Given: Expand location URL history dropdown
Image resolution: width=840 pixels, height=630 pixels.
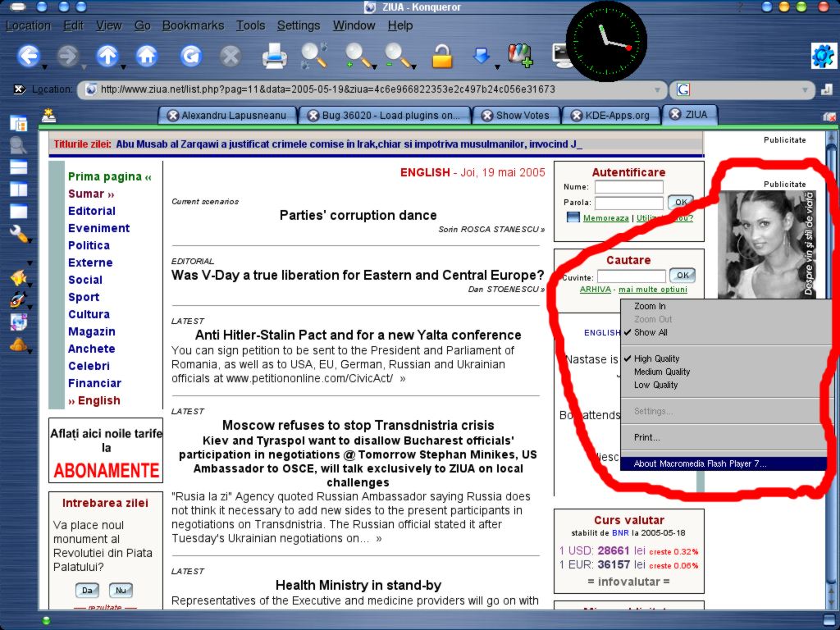Looking at the screenshot, I should click(x=657, y=90).
